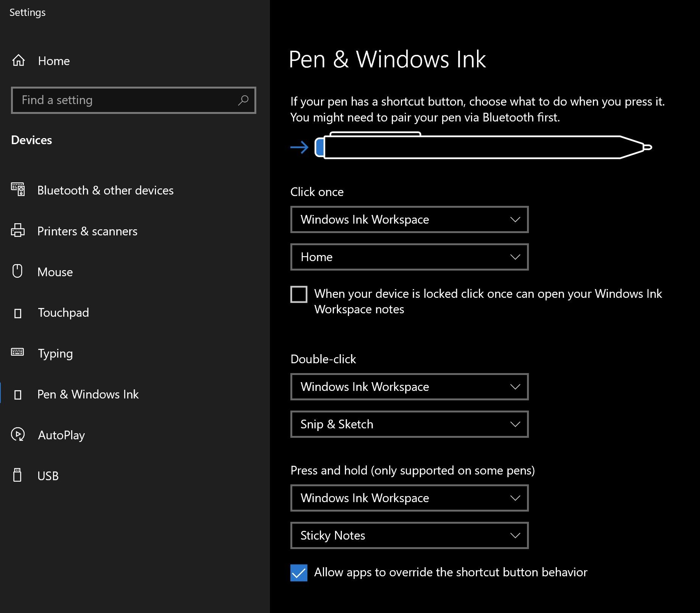
Task: Click the Typing keyboard icon
Action: coord(17,352)
